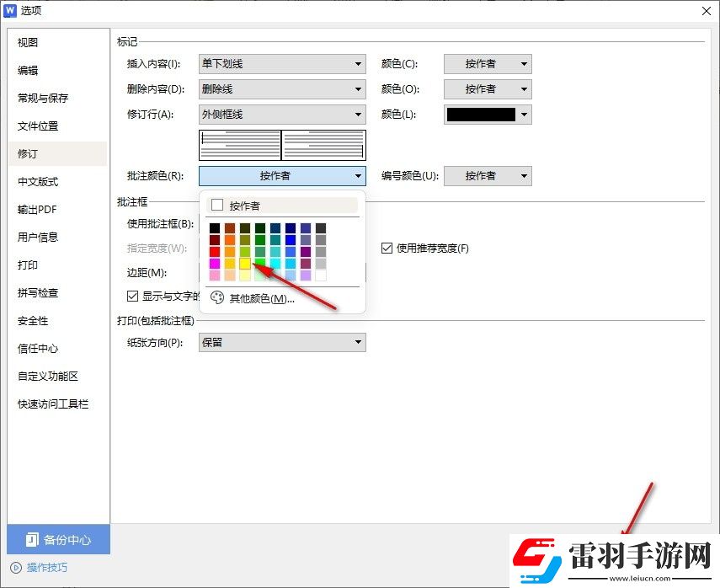Disable the 使用推荐宽度 checkbox
Viewport: 720px width, 588px height.
coord(387,248)
